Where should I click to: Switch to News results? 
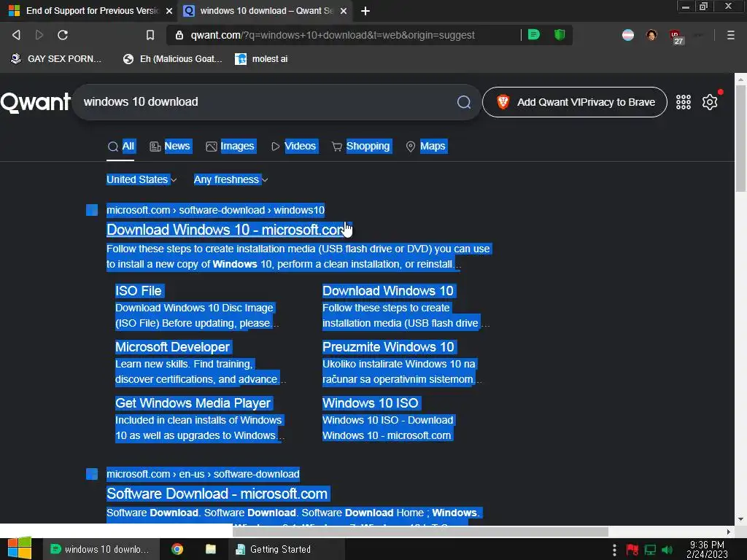[x=170, y=146]
